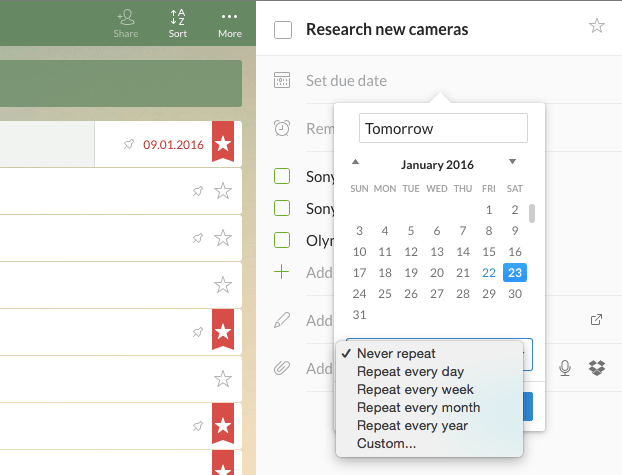Click the paperclip attachment icon
The width and height of the screenshot is (622, 475).
(282, 368)
